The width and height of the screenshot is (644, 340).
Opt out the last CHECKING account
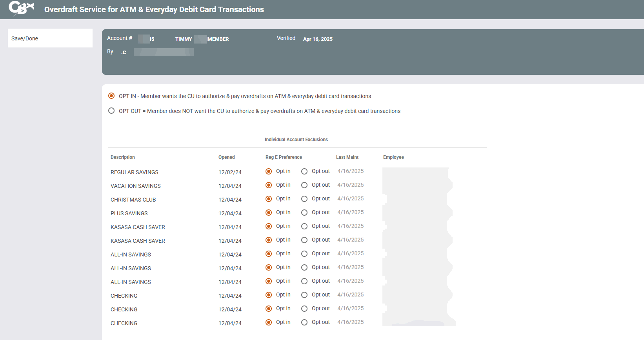304,322
